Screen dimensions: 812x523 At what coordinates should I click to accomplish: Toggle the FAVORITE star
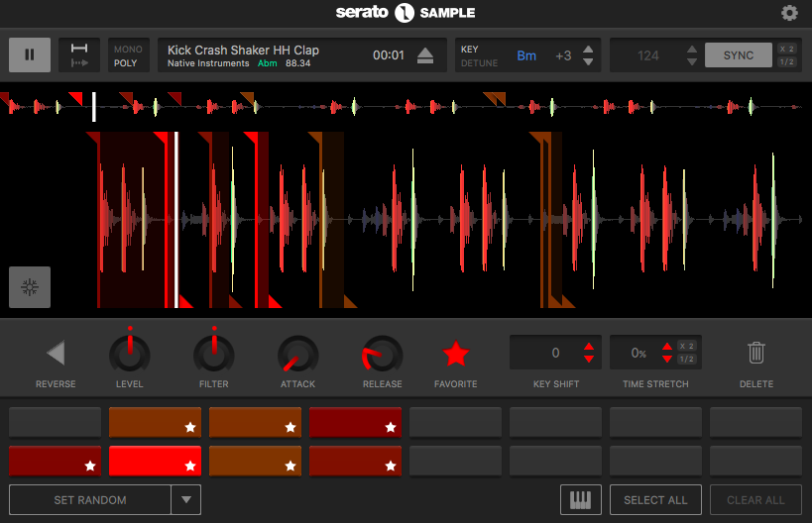pos(456,354)
